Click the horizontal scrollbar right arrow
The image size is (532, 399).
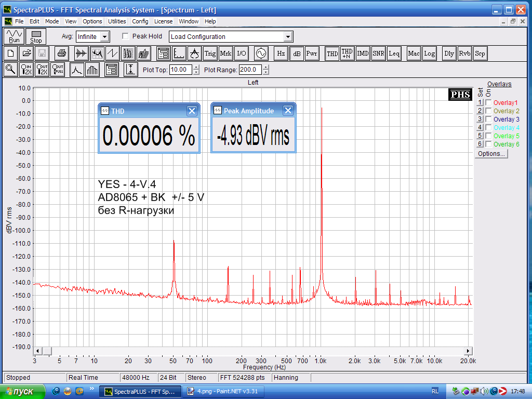[x=468, y=351]
